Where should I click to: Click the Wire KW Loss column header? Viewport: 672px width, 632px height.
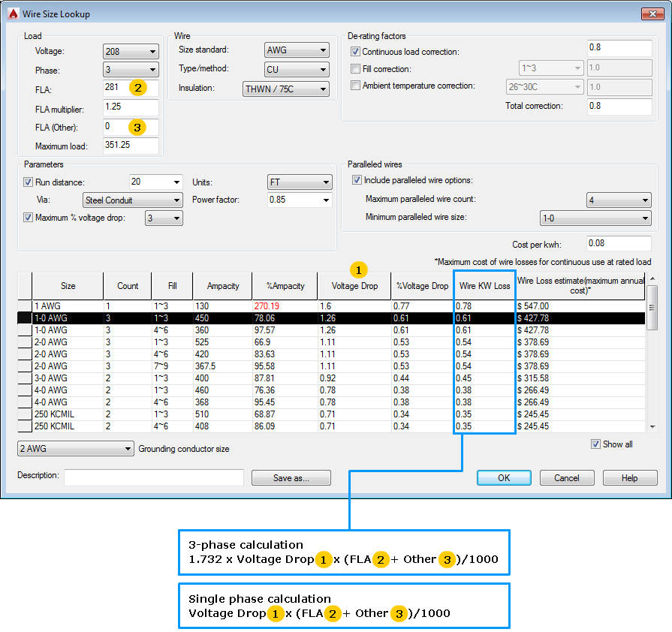[484, 286]
